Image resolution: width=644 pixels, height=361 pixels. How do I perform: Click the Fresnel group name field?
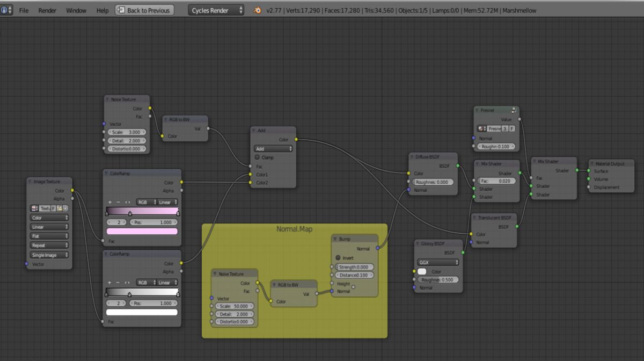494,129
